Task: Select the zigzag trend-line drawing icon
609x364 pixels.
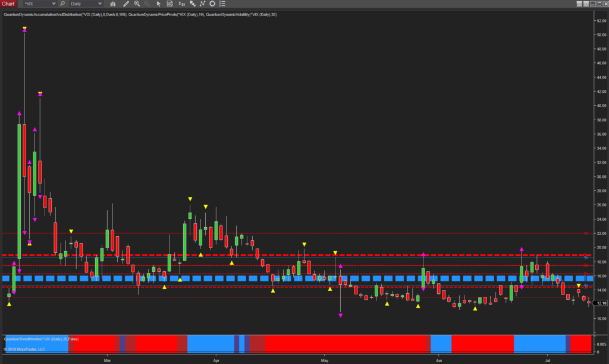Action: (x=202, y=4)
